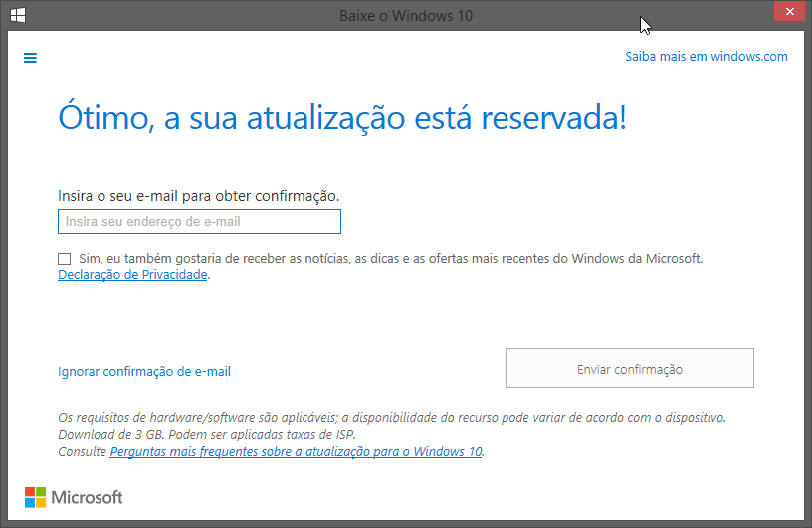
Task: Click Ignorar confirmação de e-mail
Action: point(144,371)
